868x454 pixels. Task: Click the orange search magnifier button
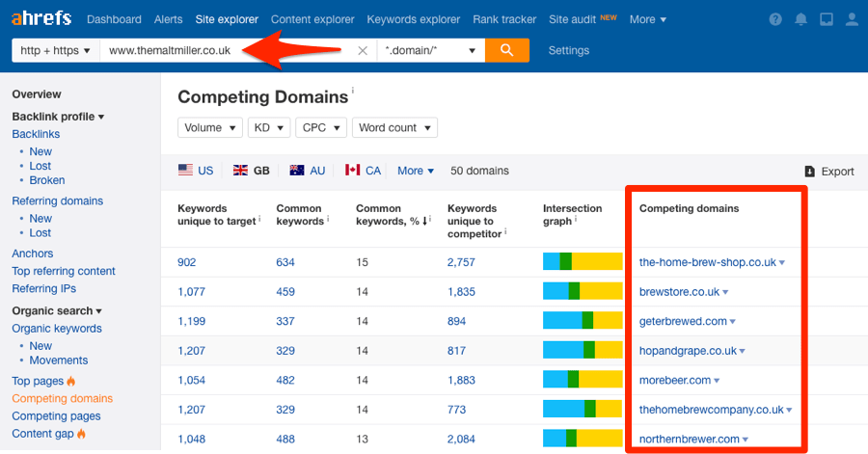click(507, 50)
